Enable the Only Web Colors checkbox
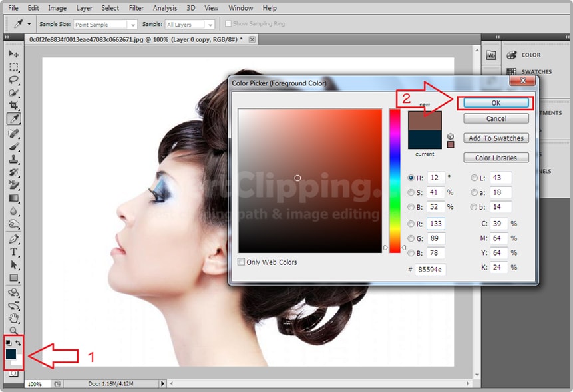 (242, 262)
